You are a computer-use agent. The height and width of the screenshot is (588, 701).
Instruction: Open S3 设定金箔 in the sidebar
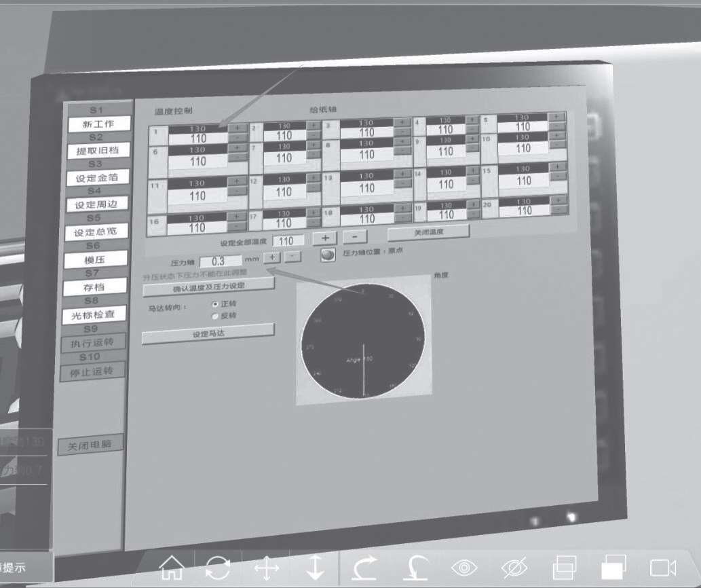click(x=98, y=177)
